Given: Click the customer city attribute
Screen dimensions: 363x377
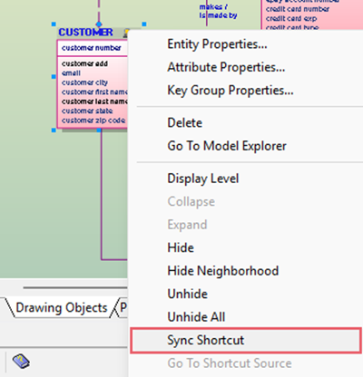Looking at the screenshot, I should point(85,82).
